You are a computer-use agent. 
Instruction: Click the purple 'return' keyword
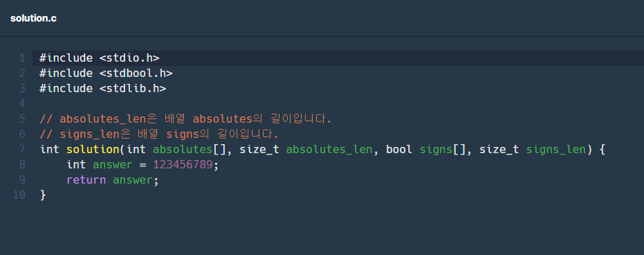click(86, 179)
